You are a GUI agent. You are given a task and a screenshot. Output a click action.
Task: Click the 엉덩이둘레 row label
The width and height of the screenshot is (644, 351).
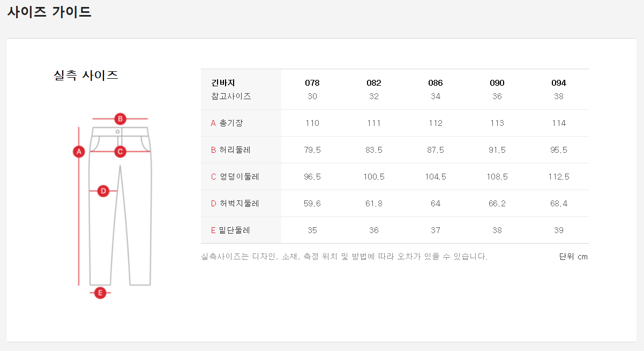239,177
